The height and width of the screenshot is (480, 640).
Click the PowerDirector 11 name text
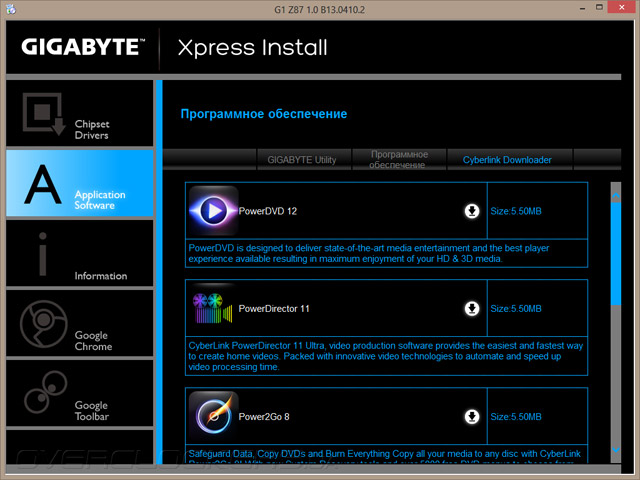(274, 309)
